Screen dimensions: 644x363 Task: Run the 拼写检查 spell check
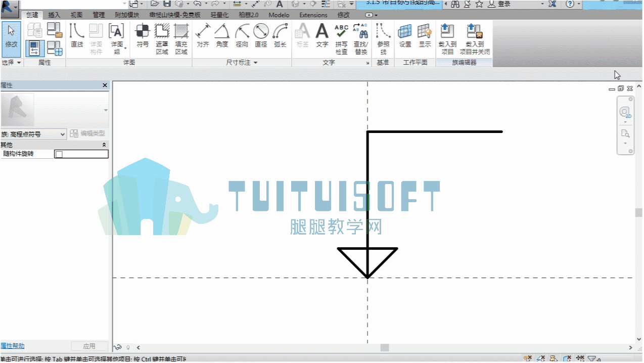pyautogui.click(x=341, y=39)
